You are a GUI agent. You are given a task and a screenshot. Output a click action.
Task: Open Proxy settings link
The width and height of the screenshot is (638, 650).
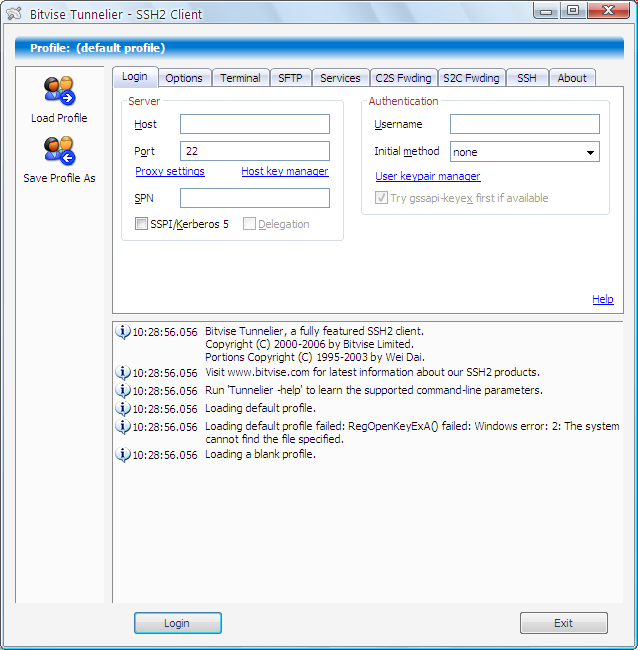(x=170, y=171)
